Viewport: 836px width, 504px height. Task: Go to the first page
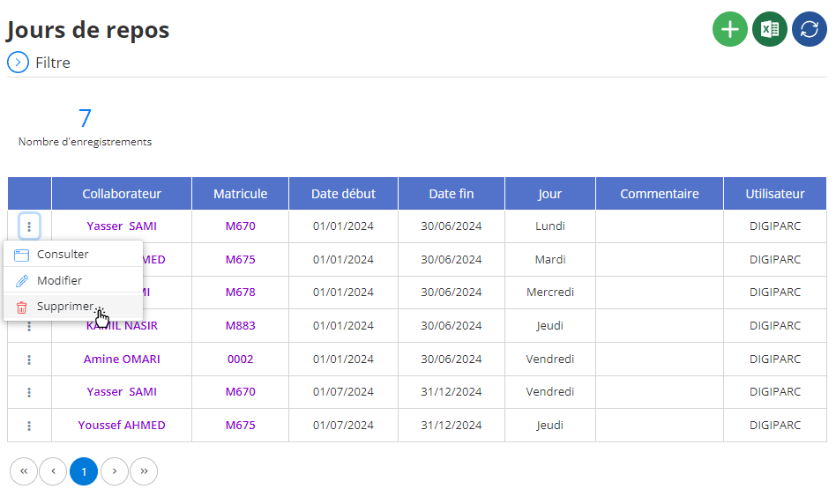24,471
